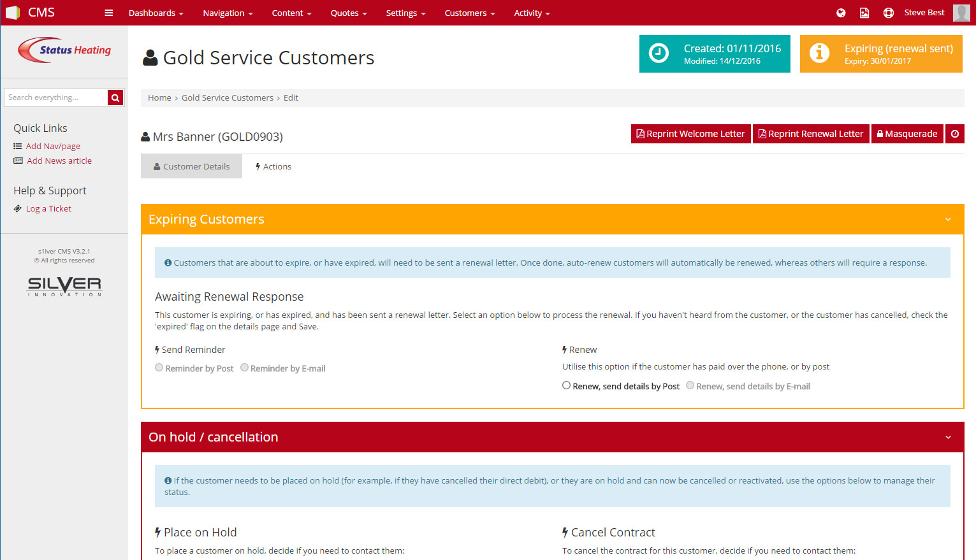Click the list icon beside Add Nav/page
This screenshot has width=976, height=560.
18,147
